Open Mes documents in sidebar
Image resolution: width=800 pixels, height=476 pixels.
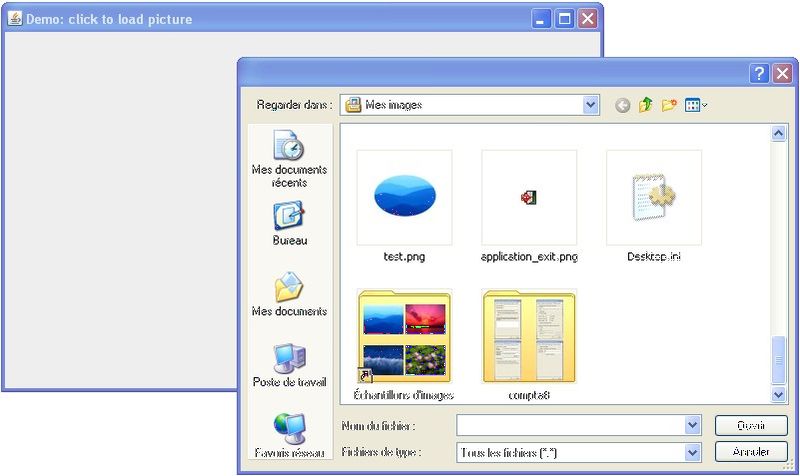[289, 295]
